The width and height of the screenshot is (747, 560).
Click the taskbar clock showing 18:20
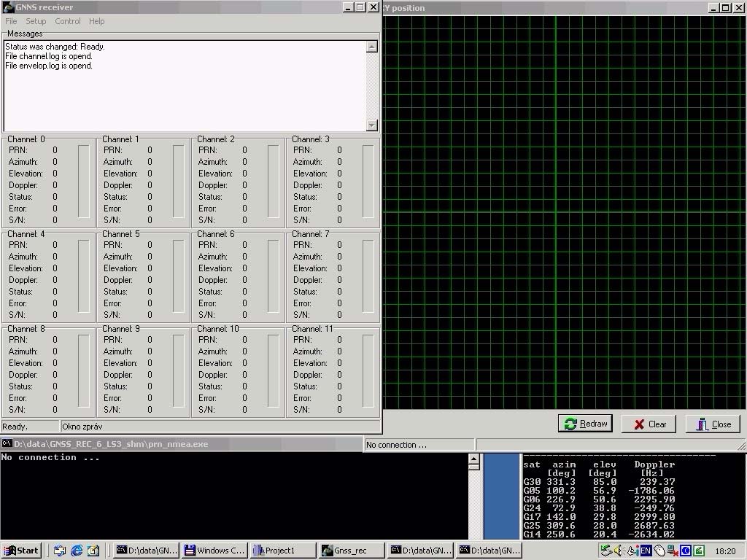pos(725,551)
